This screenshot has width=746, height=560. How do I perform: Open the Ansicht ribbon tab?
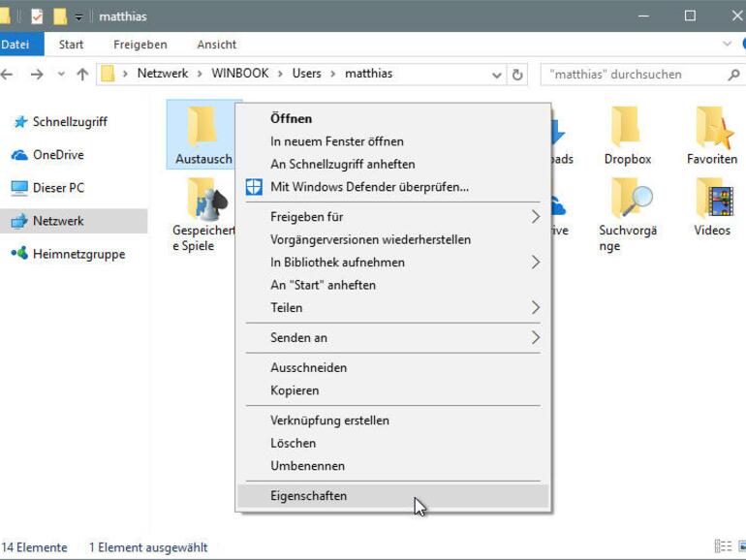(216, 45)
